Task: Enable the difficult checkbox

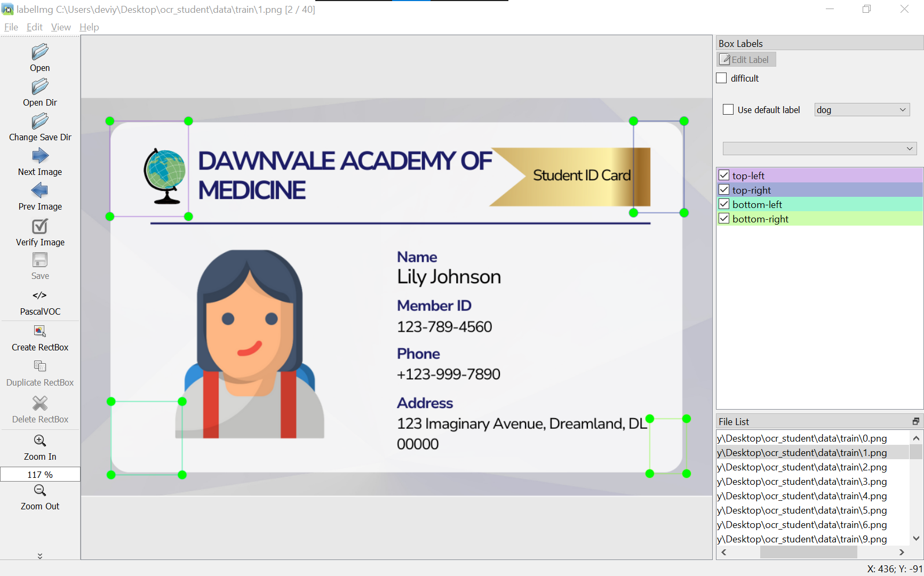Action: pyautogui.click(x=721, y=78)
